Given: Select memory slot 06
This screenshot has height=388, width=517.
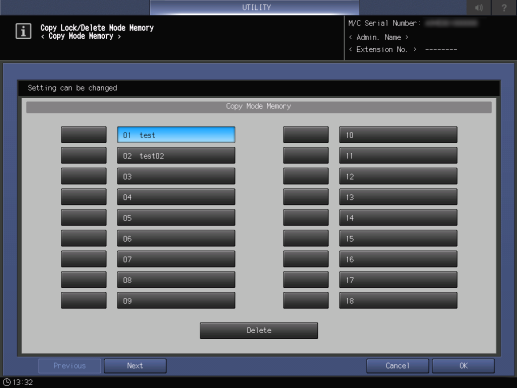Looking at the screenshot, I should click(x=176, y=239).
